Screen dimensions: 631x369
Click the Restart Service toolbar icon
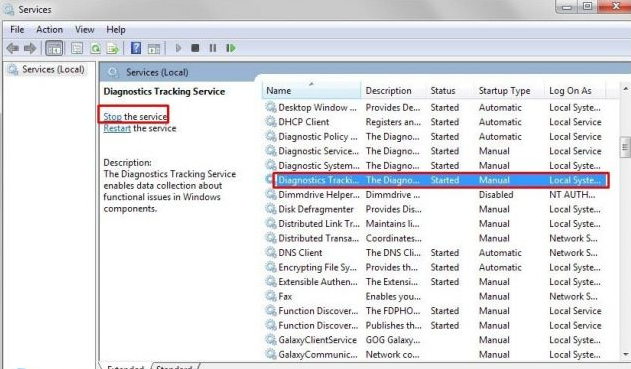coord(231,48)
